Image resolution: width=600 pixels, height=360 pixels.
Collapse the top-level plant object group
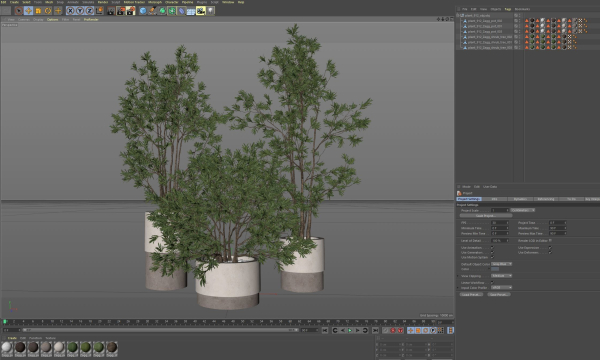(458, 15)
